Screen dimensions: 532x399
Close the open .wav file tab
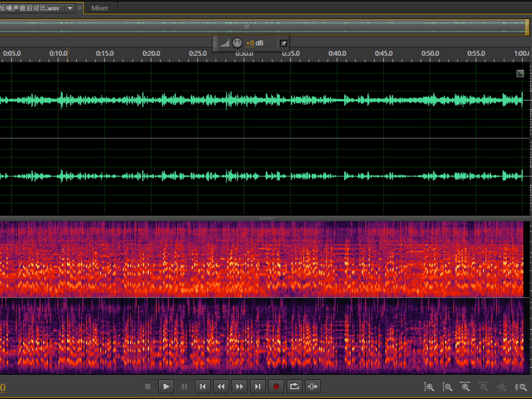tap(80, 8)
